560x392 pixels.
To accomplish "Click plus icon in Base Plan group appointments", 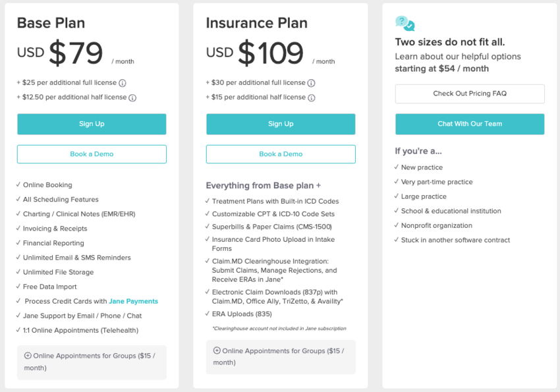I will 28,356.
